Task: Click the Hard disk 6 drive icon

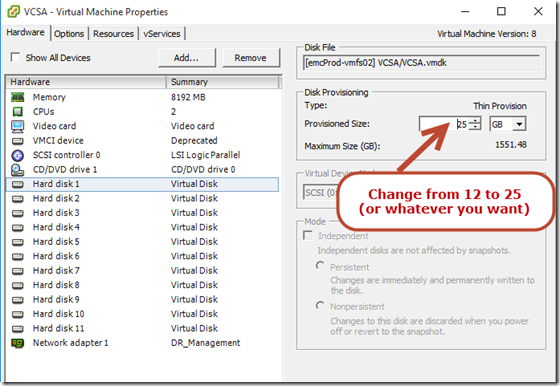Action: [x=18, y=256]
